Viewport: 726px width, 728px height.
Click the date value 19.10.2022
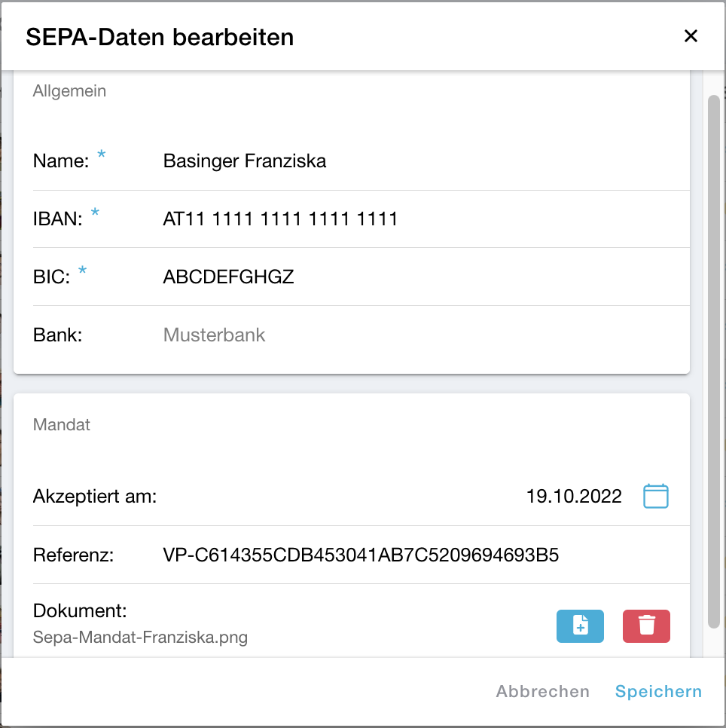pos(575,496)
